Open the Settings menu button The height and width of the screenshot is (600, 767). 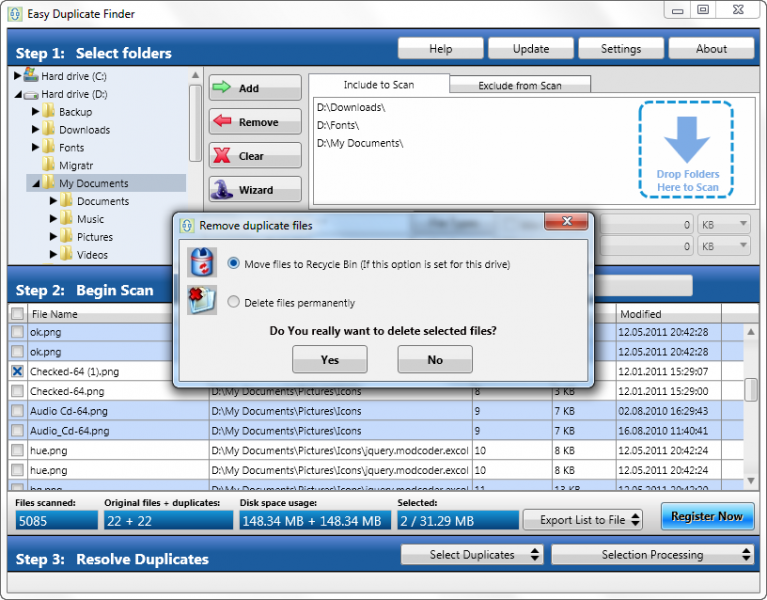pos(621,48)
